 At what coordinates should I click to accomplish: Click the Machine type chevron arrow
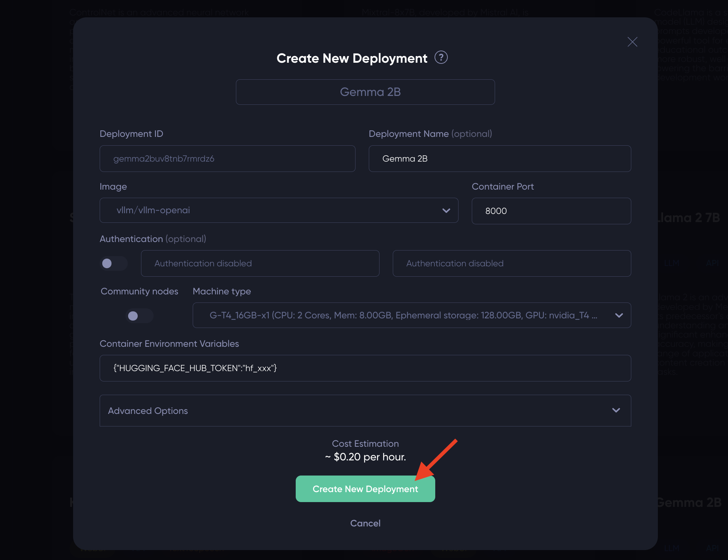(x=619, y=315)
